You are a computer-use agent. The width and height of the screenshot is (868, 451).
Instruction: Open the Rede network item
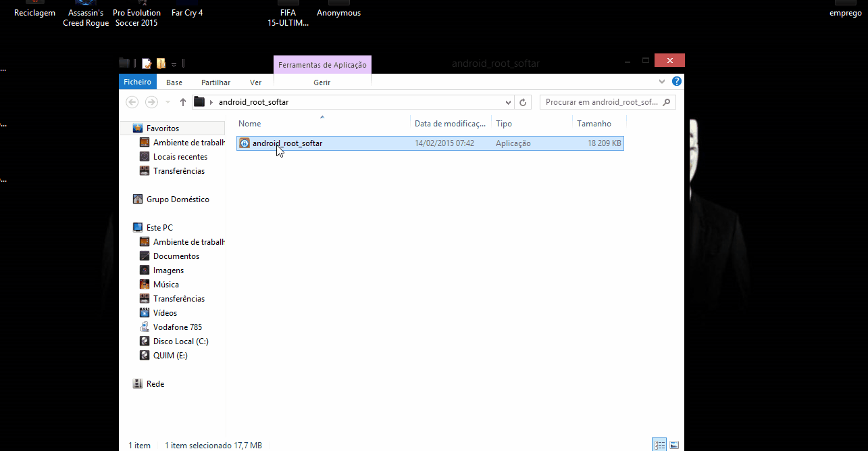(x=155, y=384)
